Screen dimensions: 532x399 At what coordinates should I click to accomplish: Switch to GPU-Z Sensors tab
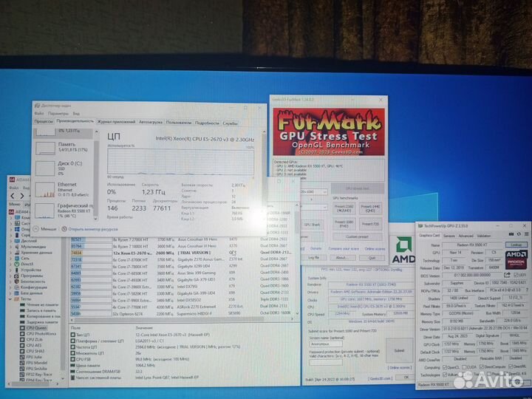coord(449,236)
